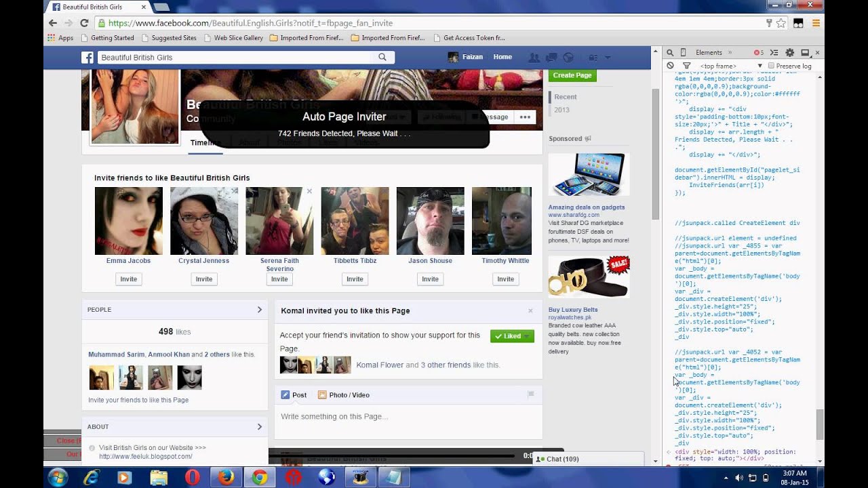Invite Jason Shouse to like the page
The height and width of the screenshot is (488, 868).
(x=430, y=279)
